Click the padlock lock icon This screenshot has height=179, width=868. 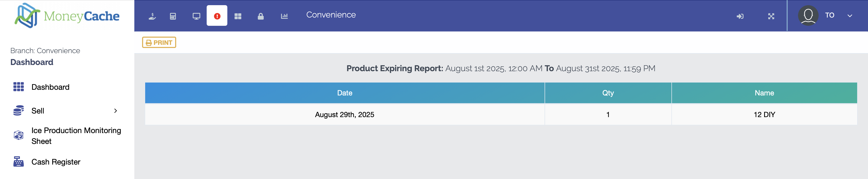point(260,16)
